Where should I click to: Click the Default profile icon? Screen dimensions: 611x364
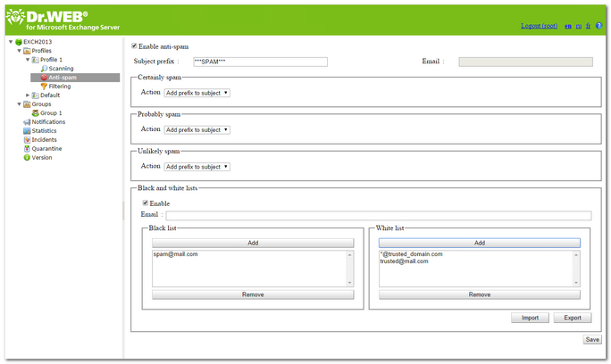[x=36, y=95]
